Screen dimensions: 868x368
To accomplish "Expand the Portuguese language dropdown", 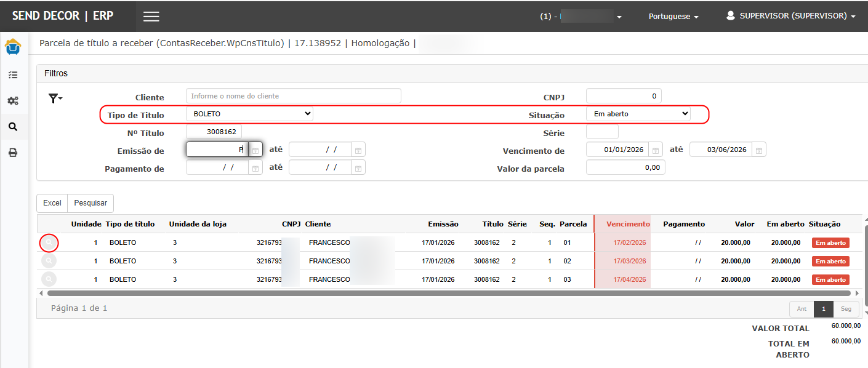I will 673,17.
